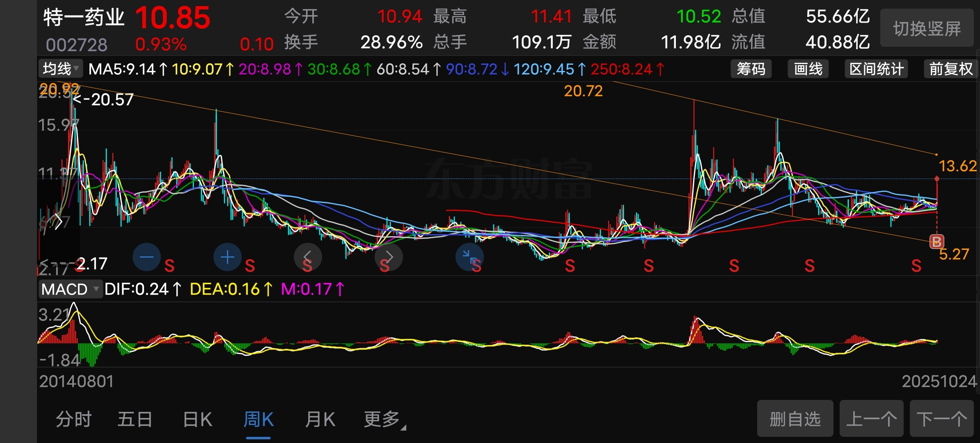
Task: Click the zoom in plus circle button
Action: (227, 257)
